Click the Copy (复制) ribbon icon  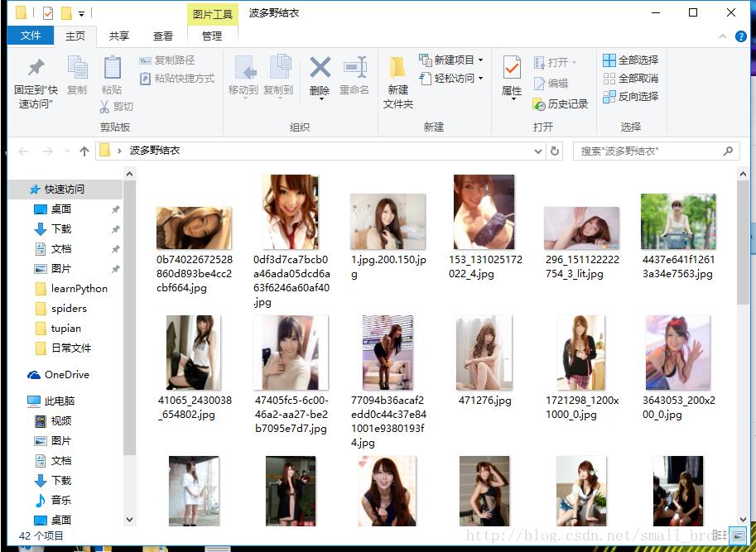tap(77, 67)
